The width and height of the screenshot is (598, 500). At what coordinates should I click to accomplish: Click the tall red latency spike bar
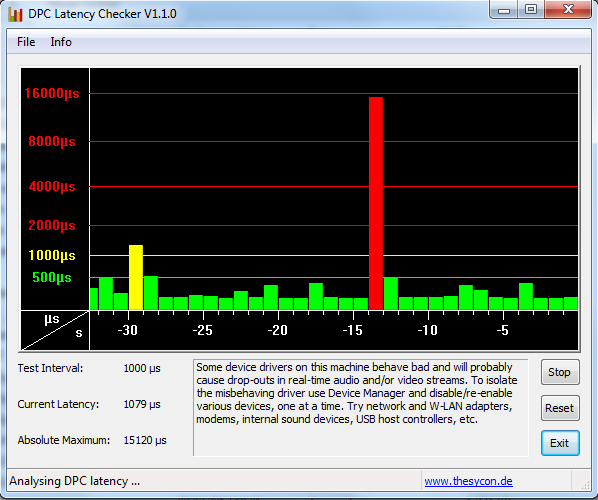pos(376,203)
